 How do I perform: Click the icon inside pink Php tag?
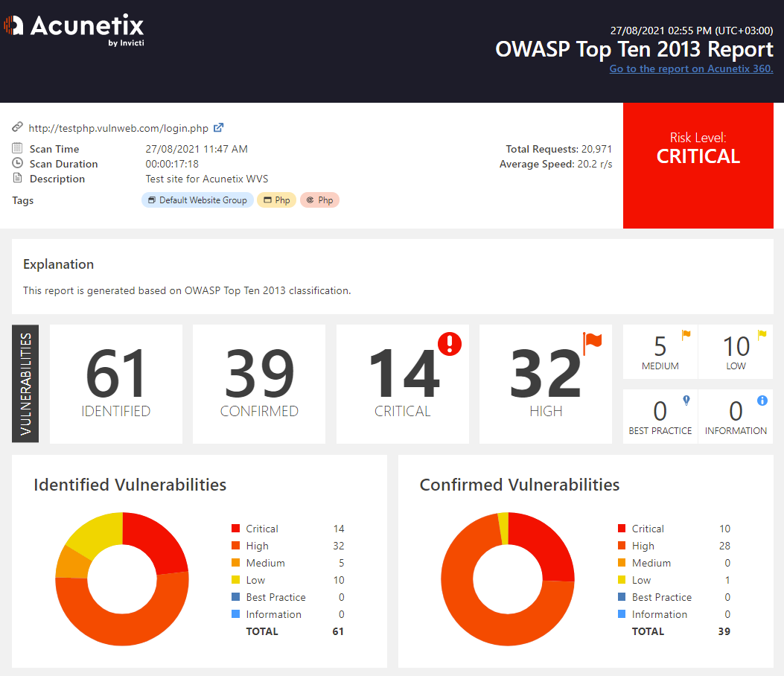point(310,200)
